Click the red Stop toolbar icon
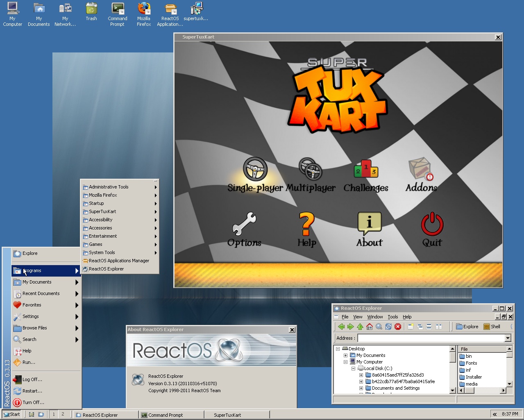 point(397,327)
